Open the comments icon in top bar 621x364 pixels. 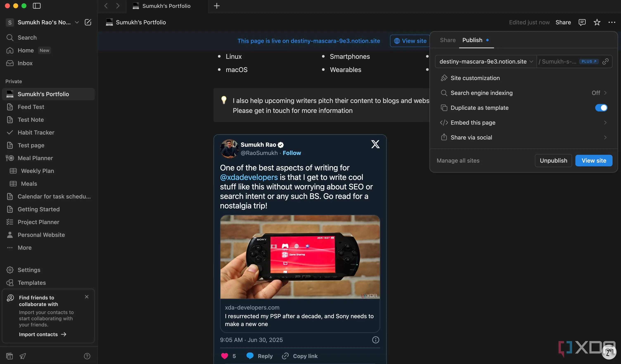pos(582,22)
